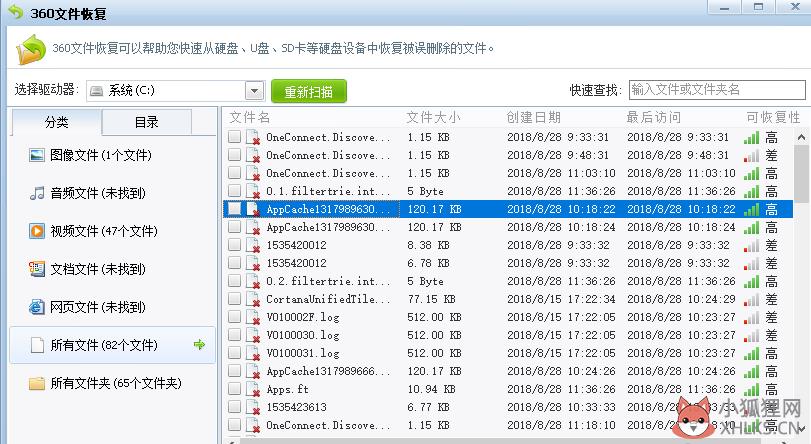
Task: Click last access 2018/8/28 10:24:29
Action: coord(681,299)
